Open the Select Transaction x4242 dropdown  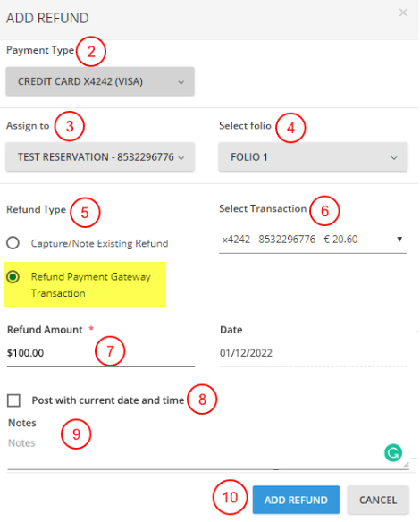(313, 240)
